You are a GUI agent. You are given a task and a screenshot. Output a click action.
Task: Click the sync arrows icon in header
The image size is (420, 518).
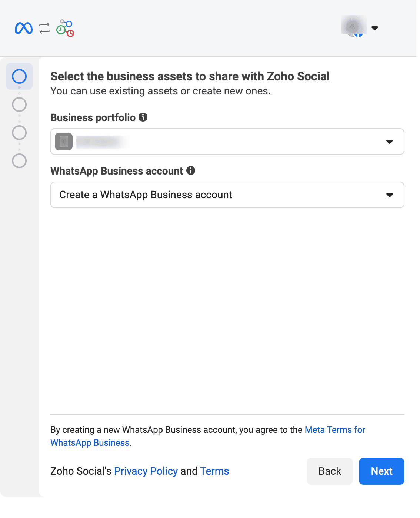(x=44, y=28)
